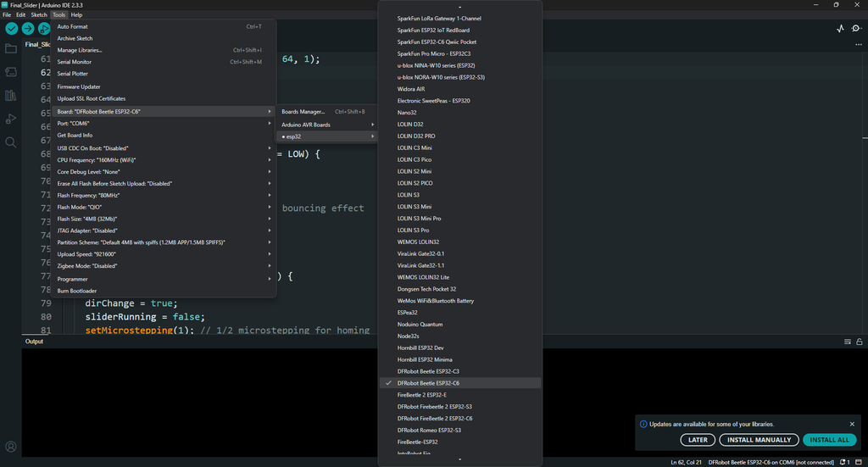868x467 pixels.
Task: Click board status in the status bar
Action: (x=771, y=462)
